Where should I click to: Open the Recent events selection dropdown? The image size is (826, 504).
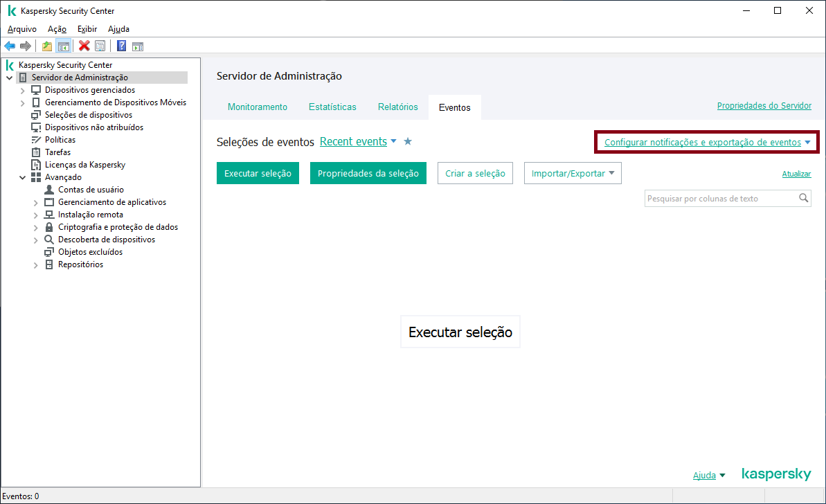tap(358, 142)
